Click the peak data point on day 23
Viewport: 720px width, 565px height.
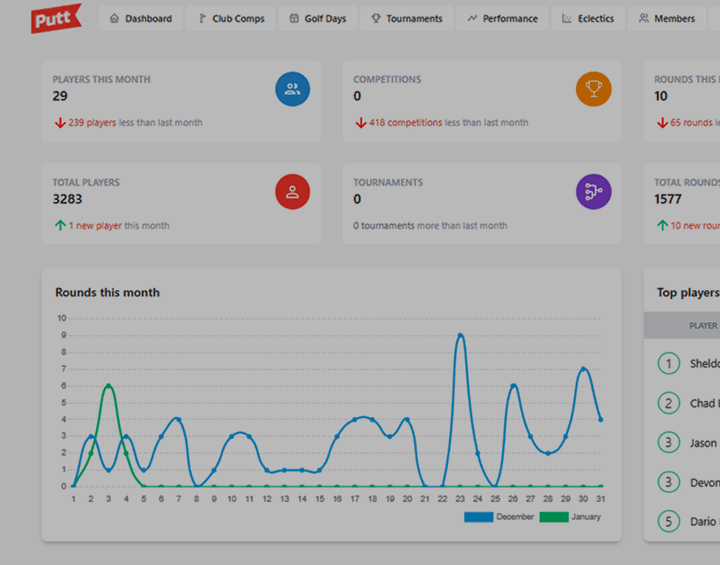[460, 336]
